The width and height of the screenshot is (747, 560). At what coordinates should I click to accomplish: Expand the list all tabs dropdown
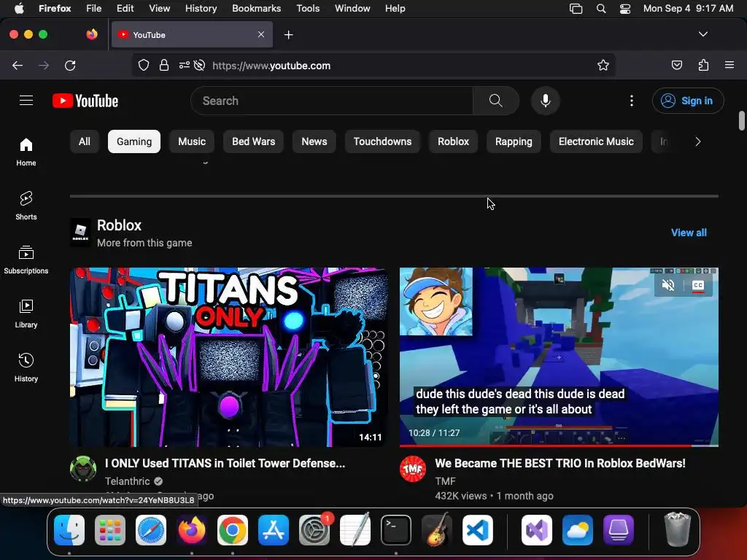(x=703, y=34)
